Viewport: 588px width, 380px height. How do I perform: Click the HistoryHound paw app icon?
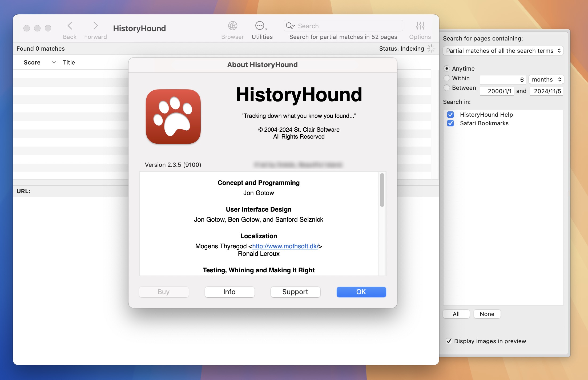(x=173, y=117)
